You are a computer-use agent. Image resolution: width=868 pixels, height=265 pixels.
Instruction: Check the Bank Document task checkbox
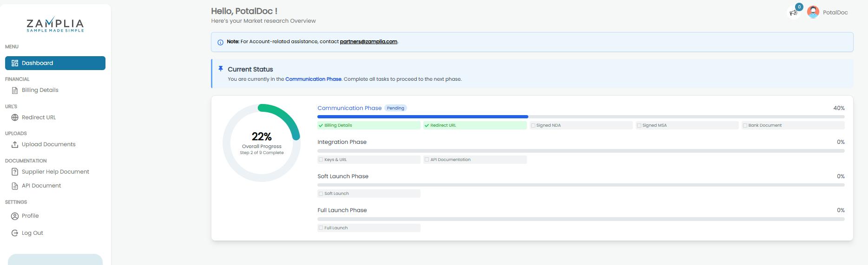click(745, 126)
